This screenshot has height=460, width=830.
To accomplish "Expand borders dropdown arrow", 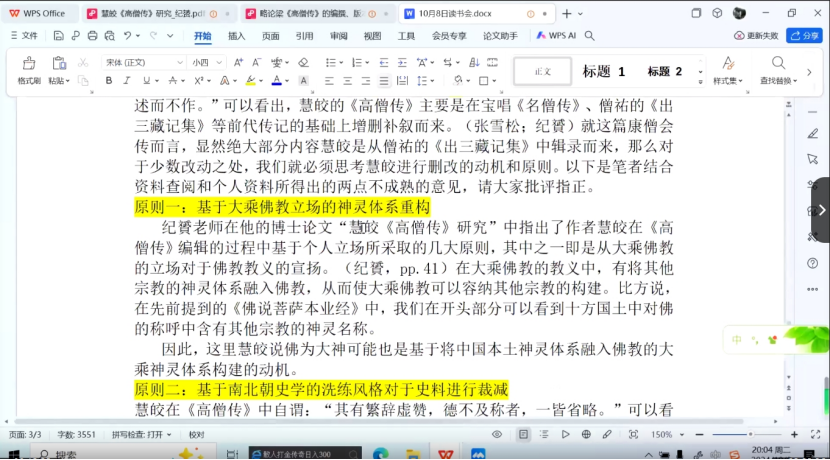I will tap(494, 81).
